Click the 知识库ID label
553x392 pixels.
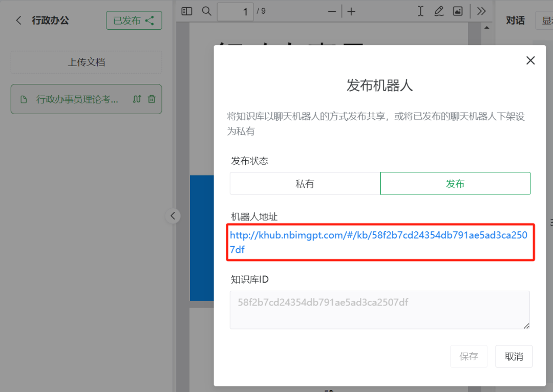(x=250, y=279)
